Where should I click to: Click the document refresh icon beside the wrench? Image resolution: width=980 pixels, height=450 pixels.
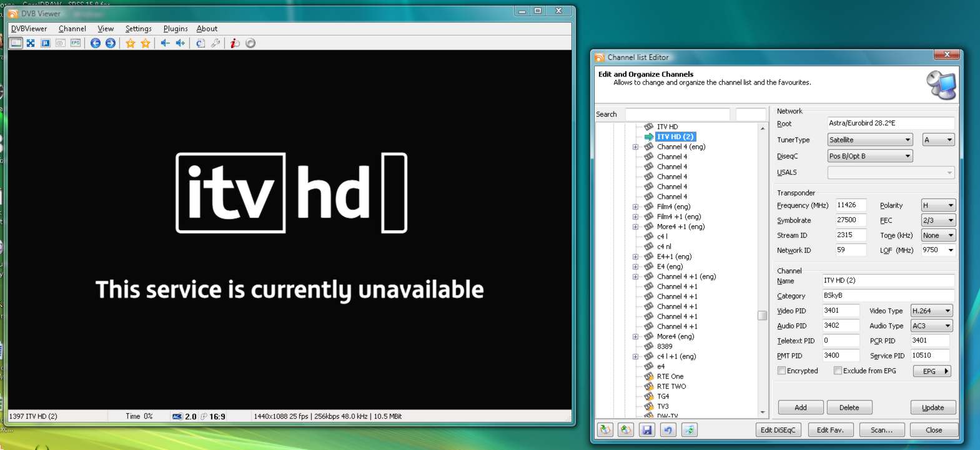pos(200,43)
